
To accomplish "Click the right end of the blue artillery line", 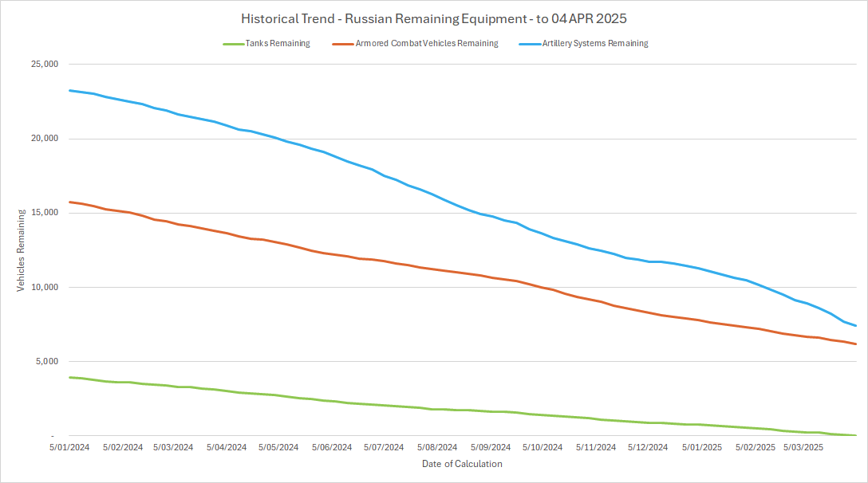I will tap(855, 325).
